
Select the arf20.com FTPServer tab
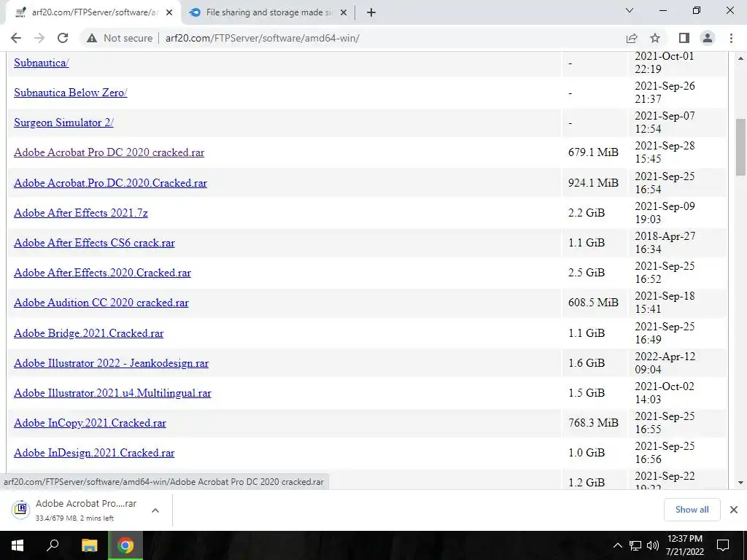click(93, 12)
